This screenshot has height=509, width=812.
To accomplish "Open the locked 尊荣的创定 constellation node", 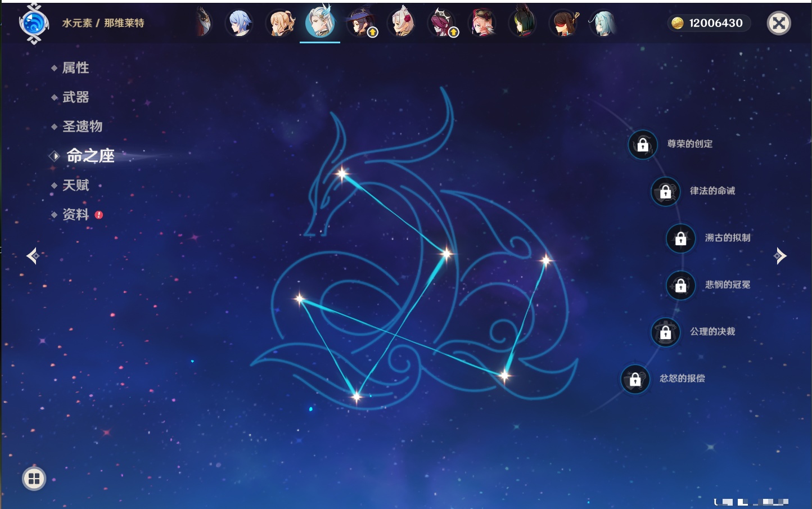I will [642, 145].
